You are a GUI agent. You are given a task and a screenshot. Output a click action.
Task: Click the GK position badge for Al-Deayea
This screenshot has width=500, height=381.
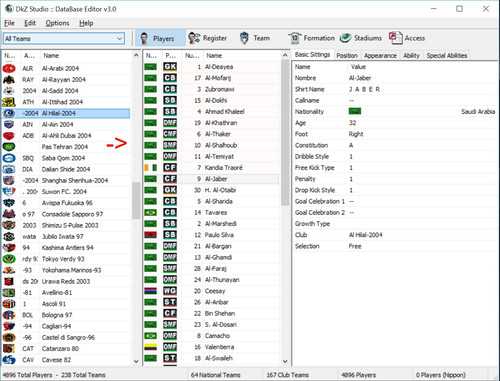(x=170, y=67)
